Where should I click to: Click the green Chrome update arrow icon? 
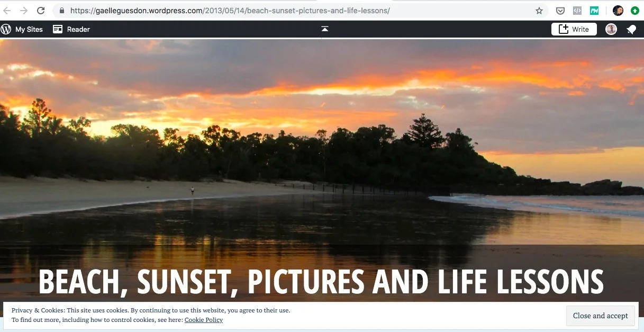(634, 11)
